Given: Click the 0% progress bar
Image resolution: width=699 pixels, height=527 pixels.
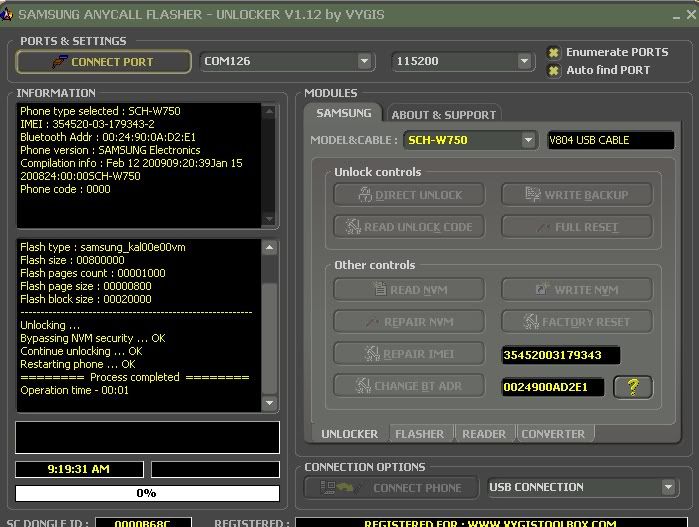Looking at the screenshot, I should [148, 493].
